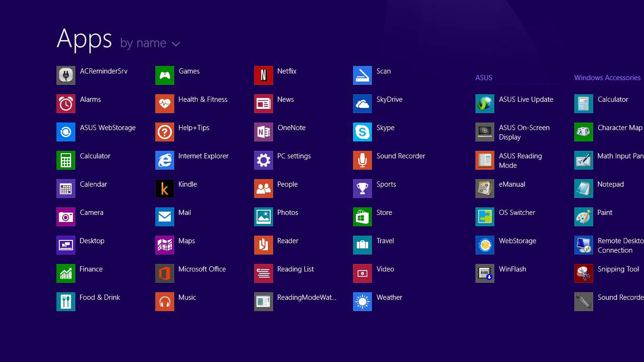This screenshot has height=362, width=644.
Task: Launch Alarms app icon
Action: (x=66, y=104)
